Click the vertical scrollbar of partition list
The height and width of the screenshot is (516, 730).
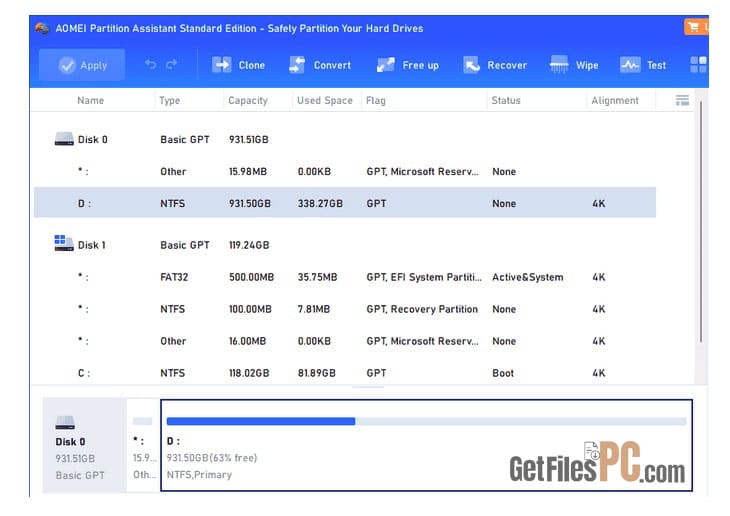[700, 223]
